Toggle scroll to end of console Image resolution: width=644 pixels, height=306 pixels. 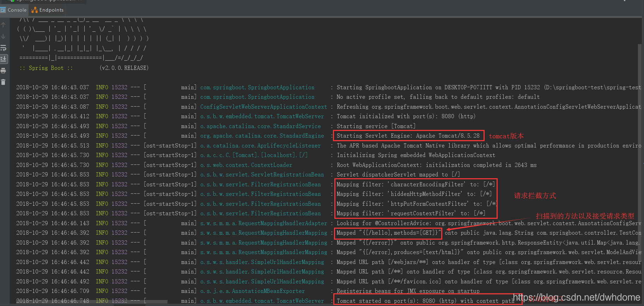4,59
